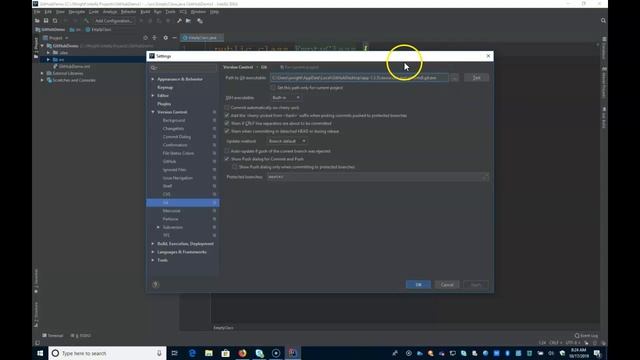This screenshot has width=640, height=360.
Task: Toggle Warn when committing in detached HEAD
Action: [x=227, y=131]
